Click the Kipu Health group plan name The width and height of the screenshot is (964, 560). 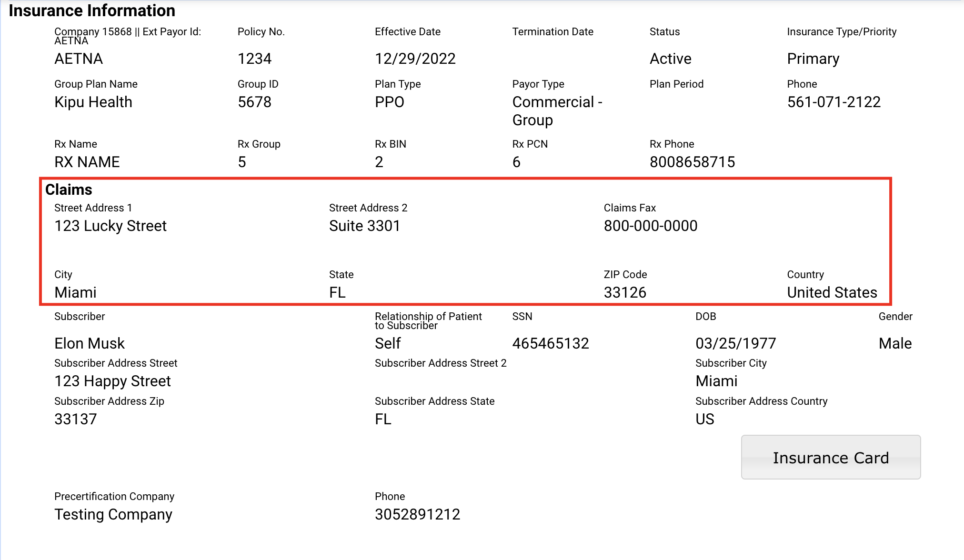click(93, 102)
